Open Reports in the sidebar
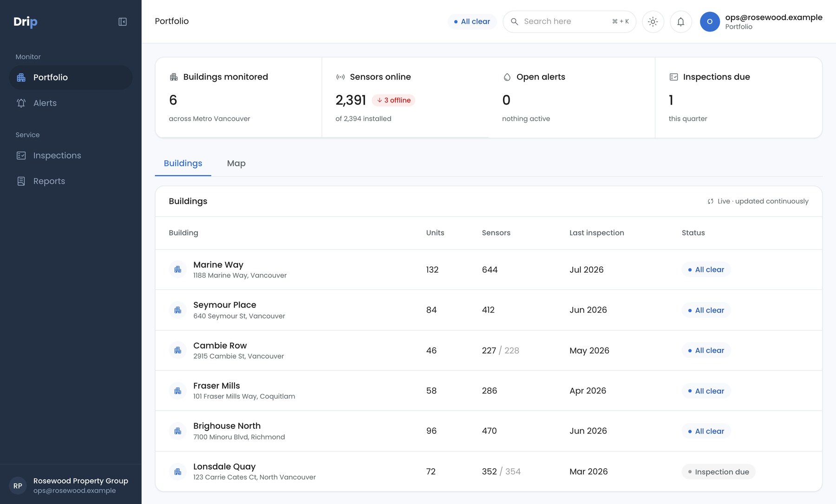Screen dimensions: 836x504 pos(71,181)
